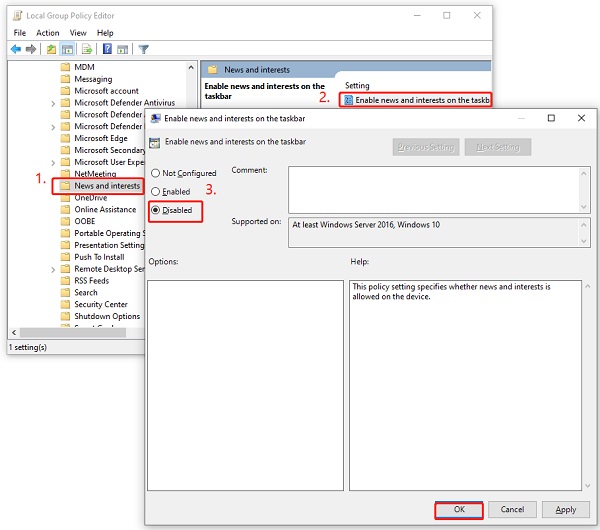
Task: Open Enable news and interests setting row
Action: [x=415, y=100]
